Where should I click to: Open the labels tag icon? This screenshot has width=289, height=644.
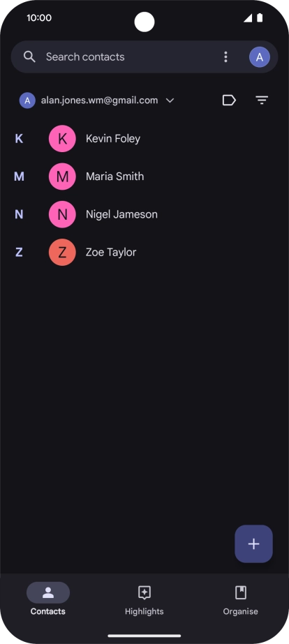pyautogui.click(x=229, y=100)
